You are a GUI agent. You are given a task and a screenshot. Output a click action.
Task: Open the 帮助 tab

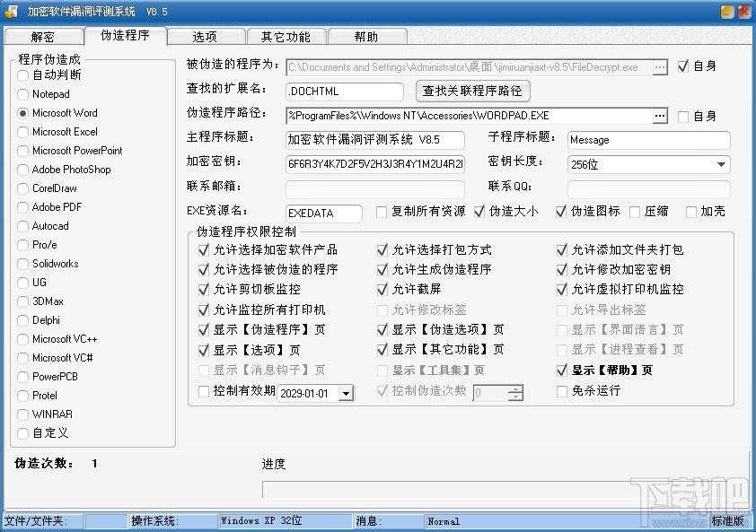point(367,37)
